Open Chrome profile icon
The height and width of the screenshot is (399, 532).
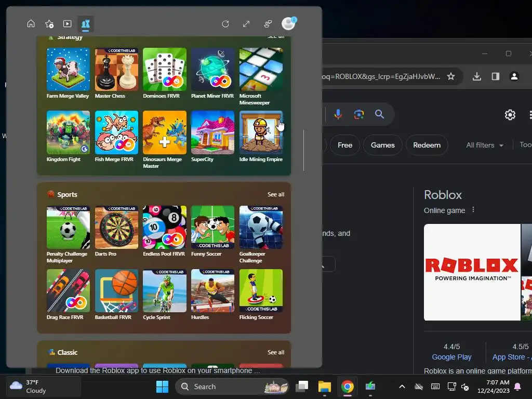click(x=514, y=76)
